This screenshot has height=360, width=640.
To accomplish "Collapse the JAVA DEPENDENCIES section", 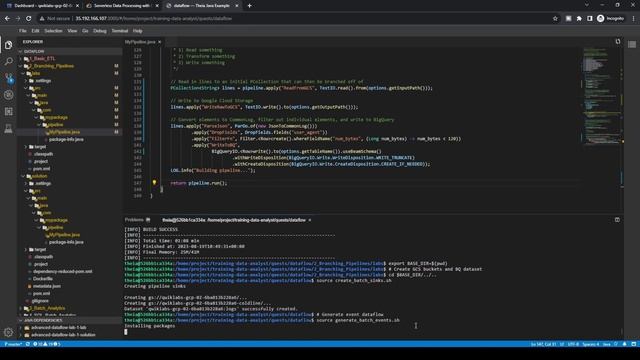I will 20,320.
